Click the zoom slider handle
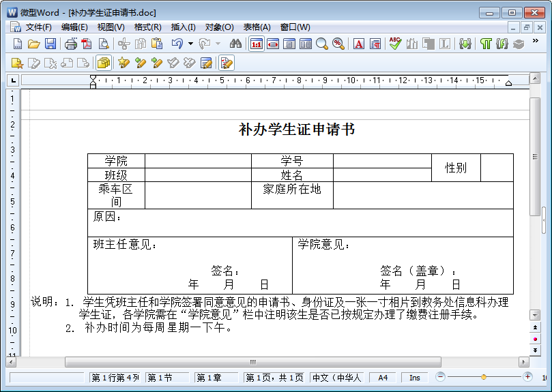 (x=484, y=377)
